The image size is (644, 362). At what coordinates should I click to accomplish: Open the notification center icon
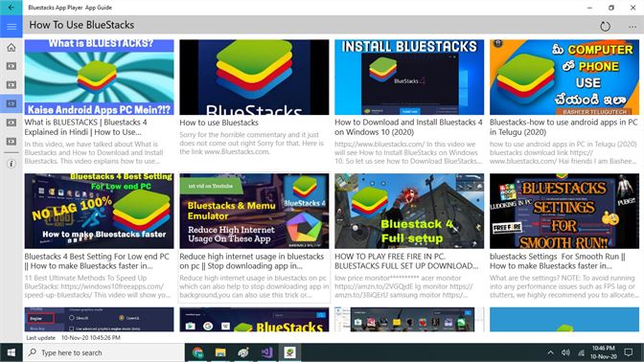pyautogui.click(x=629, y=352)
